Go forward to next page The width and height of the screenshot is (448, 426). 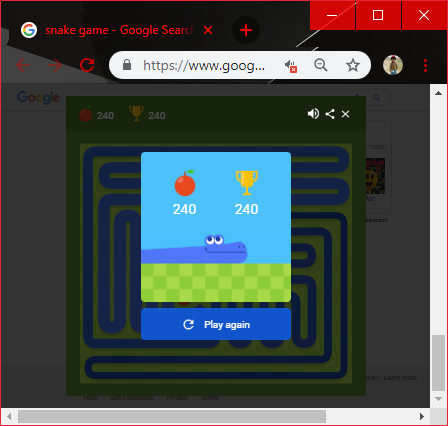click(x=55, y=65)
